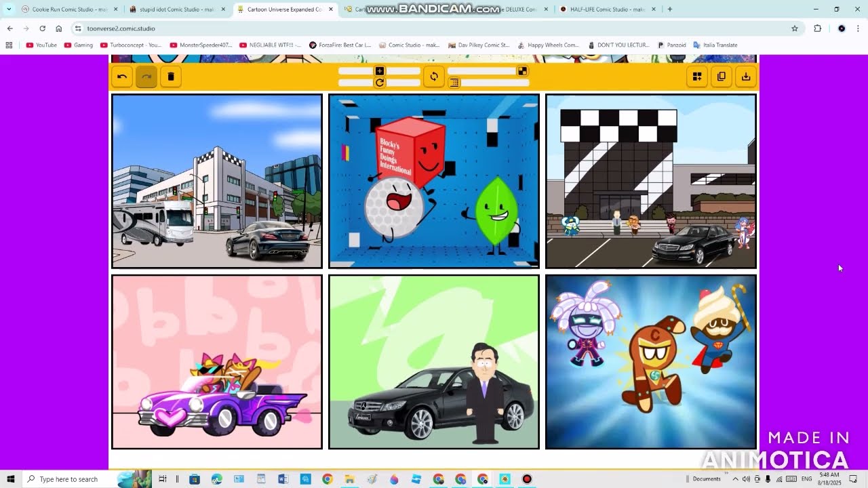
Task: Click the Type here to search box
Action: (88, 479)
